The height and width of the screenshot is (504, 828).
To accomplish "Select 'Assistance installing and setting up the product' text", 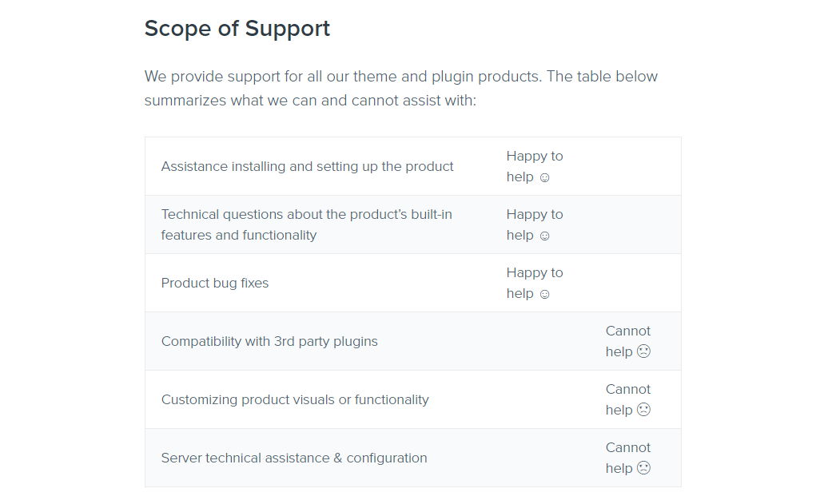I will [308, 166].
